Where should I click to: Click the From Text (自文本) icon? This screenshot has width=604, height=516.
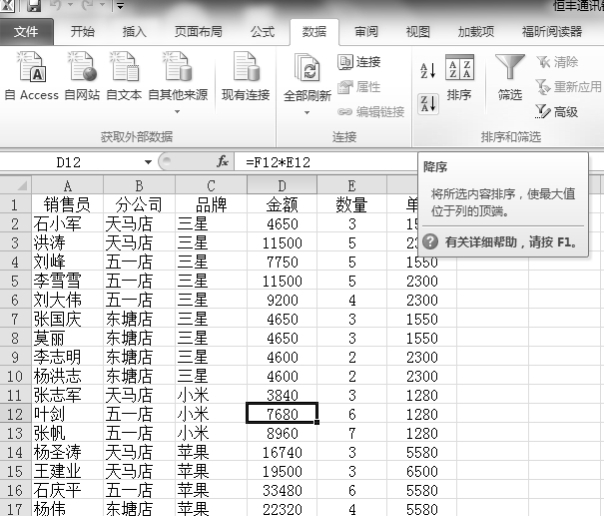click(x=124, y=67)
